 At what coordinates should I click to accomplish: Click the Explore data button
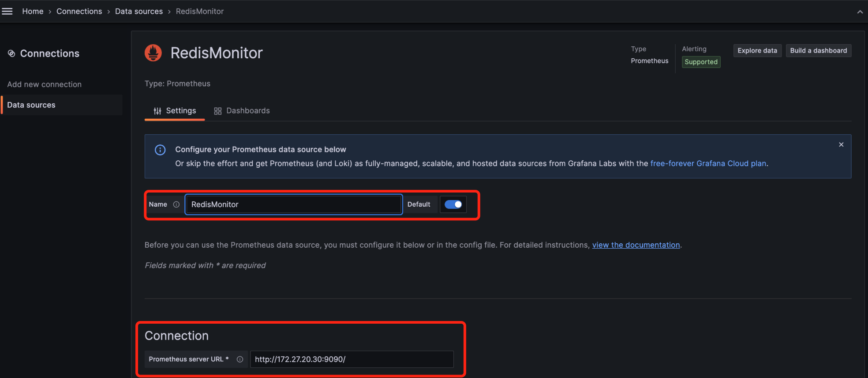click(x=757, y=51)
